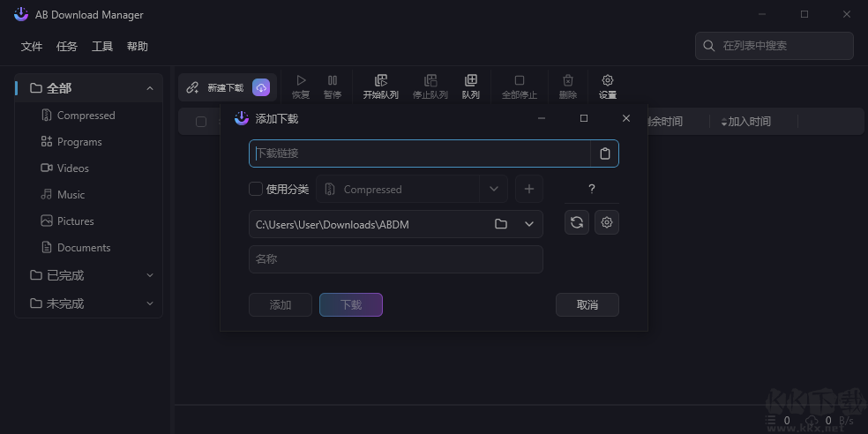Screen dimensions: 868x434
Task: Open the Queues (队列) toolbar icon
Action: coord(470,81)
